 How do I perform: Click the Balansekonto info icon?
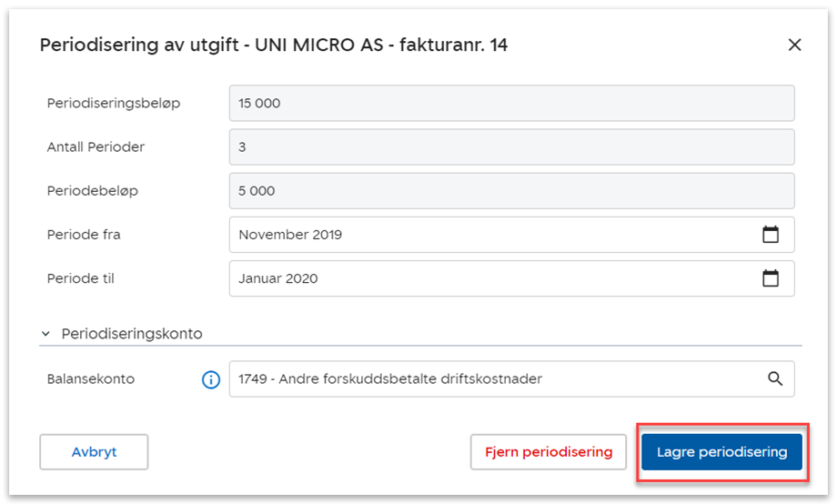point(211,379)
